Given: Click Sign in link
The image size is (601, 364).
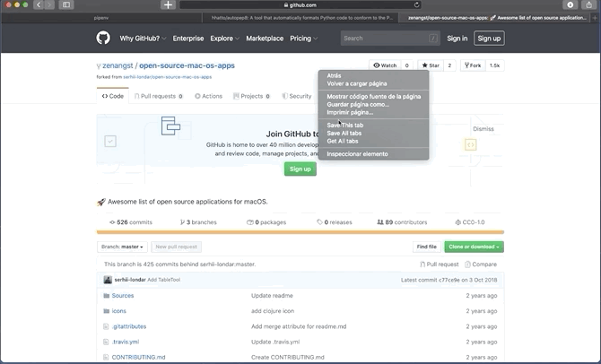Looking at the screenshot, I should [457, 39].
